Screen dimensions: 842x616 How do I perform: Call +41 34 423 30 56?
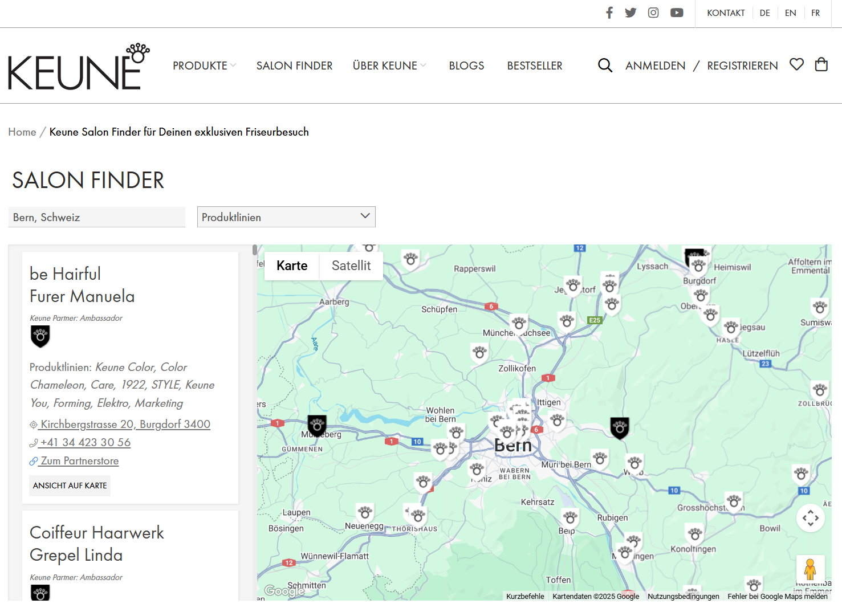[x=86, y=442]
